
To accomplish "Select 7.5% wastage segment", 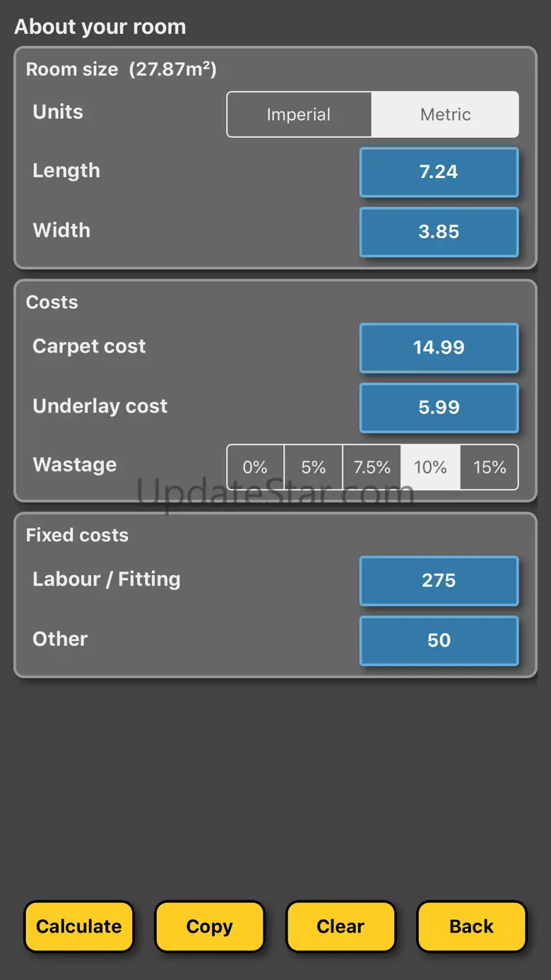I will (372, 467).
